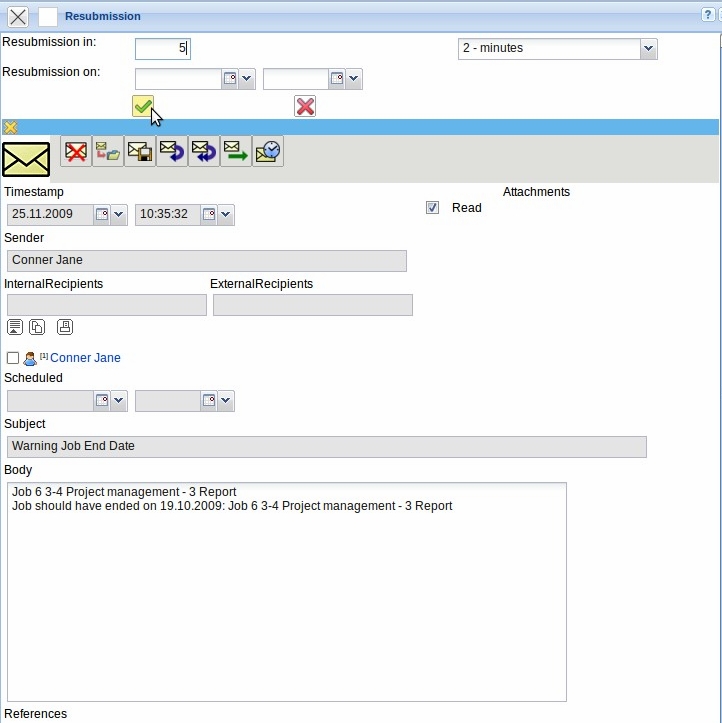
Task: Toggle the Read checkbox
Action: click(432, 207)
